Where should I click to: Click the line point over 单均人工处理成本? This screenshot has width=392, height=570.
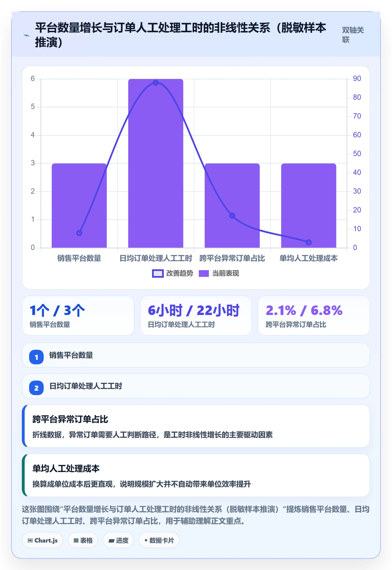309,242
